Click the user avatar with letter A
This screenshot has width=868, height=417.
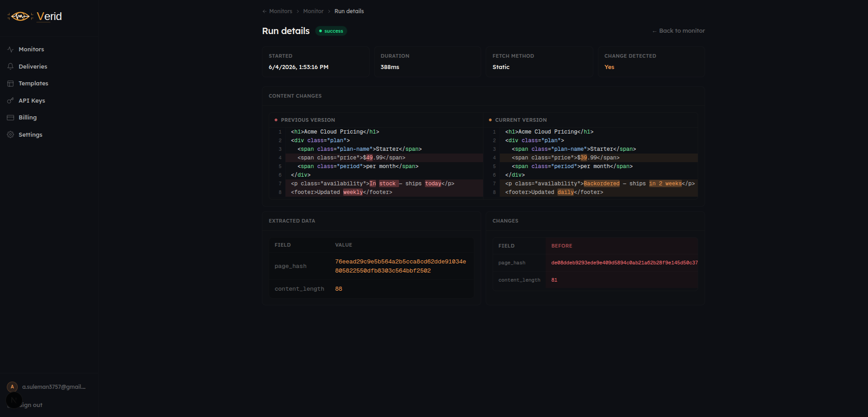(12, 387)
